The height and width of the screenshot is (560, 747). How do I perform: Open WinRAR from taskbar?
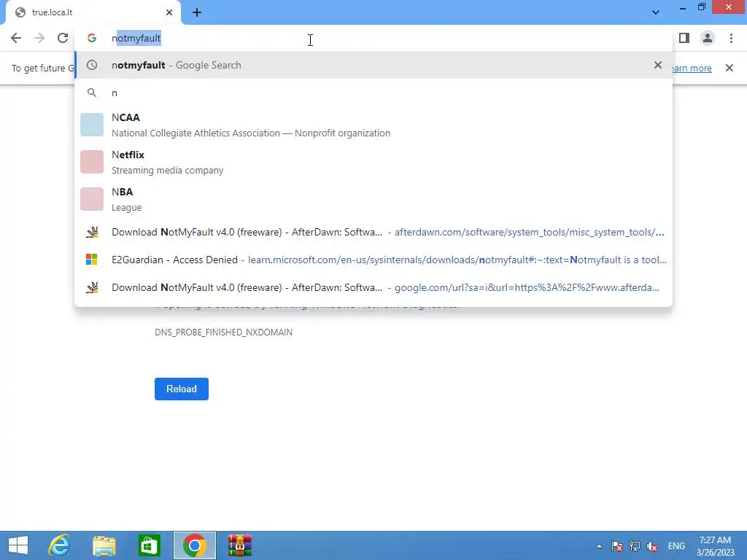239,545
